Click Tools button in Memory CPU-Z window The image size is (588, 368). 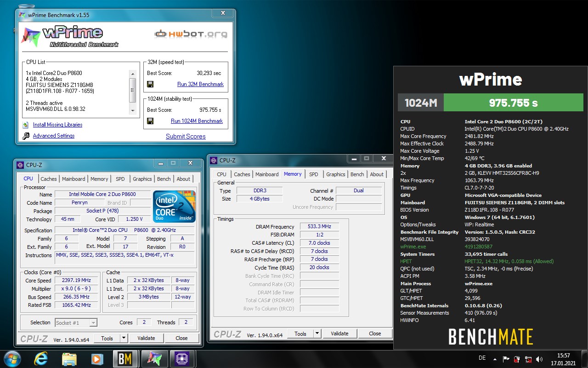coord(300,333)
